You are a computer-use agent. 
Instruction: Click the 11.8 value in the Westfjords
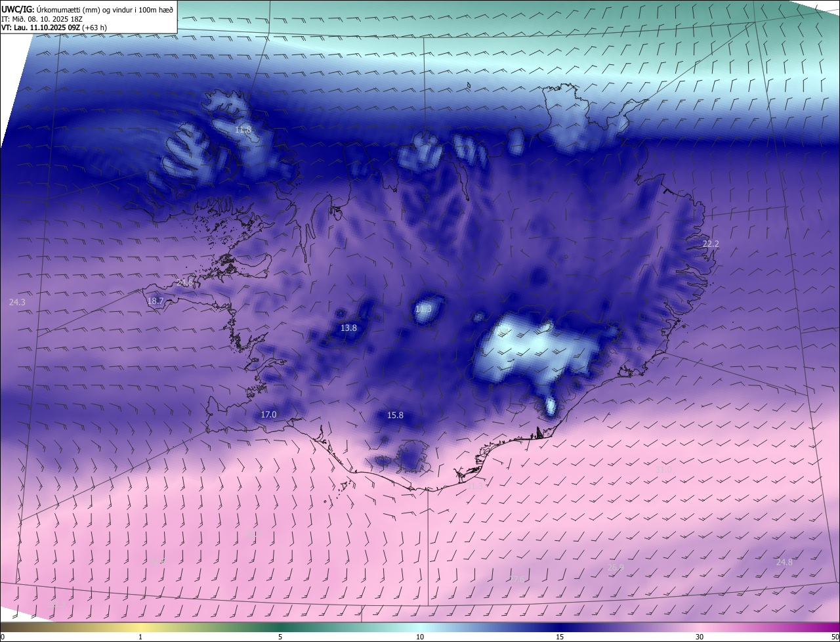click(x=243, y=130)
